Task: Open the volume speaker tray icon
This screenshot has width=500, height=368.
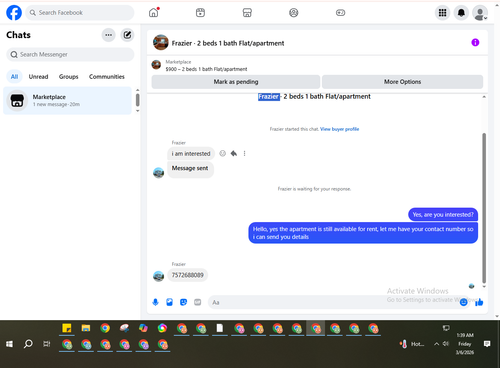Action: coord(446,344)
